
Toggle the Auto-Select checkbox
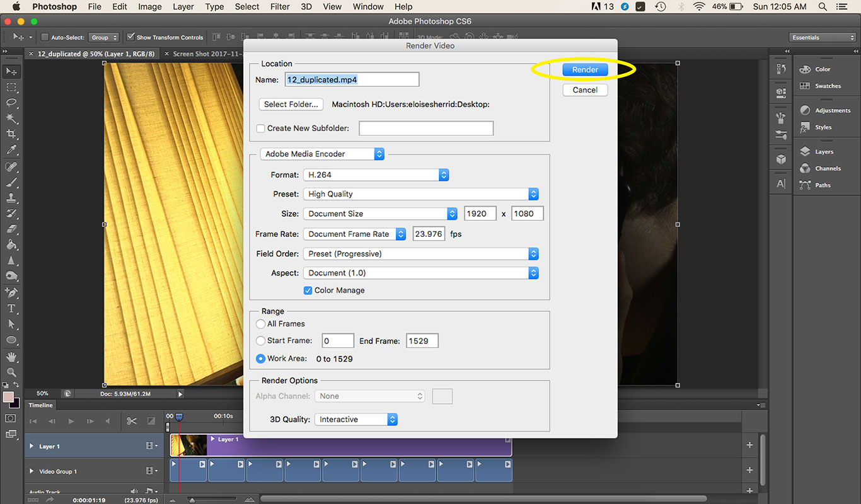coord(45,37)
